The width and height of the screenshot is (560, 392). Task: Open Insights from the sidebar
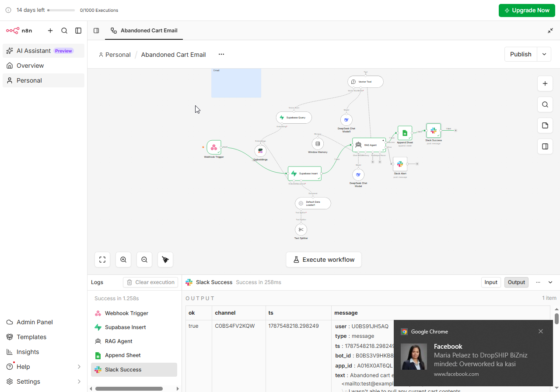pos(43,352)
